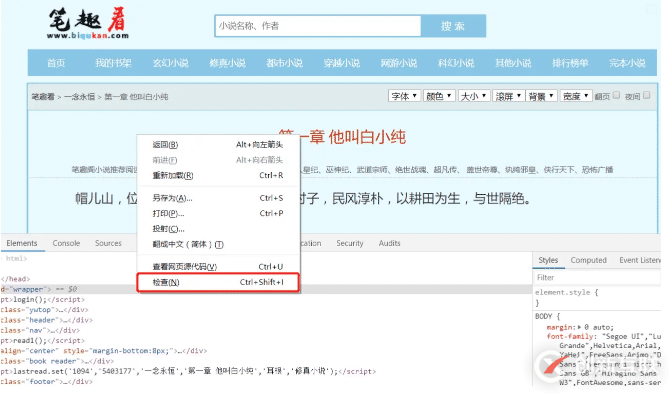Screen dimensions: 669x395
Task: Choose 返回(B) in the context menu
Action: 218,145
